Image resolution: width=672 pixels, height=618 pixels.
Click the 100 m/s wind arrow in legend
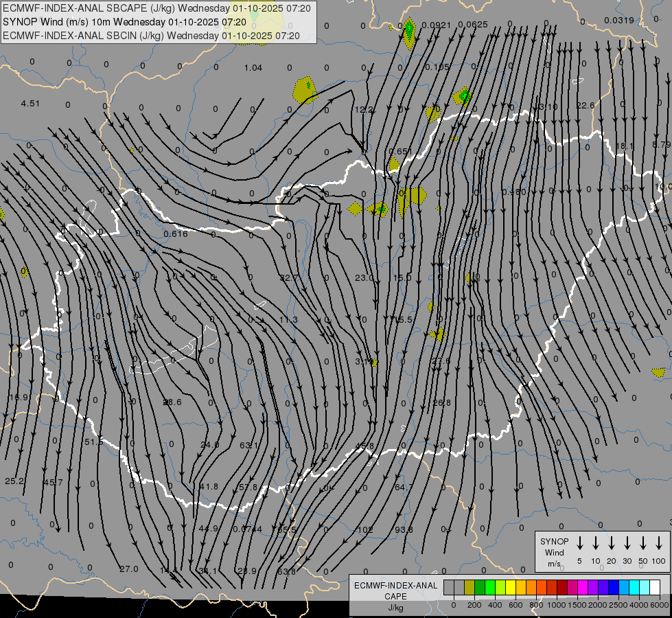pos(659,543)
